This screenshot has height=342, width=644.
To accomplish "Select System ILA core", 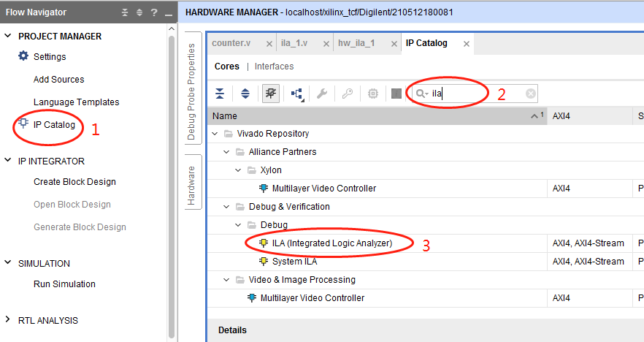I will [x=294, y=262].
